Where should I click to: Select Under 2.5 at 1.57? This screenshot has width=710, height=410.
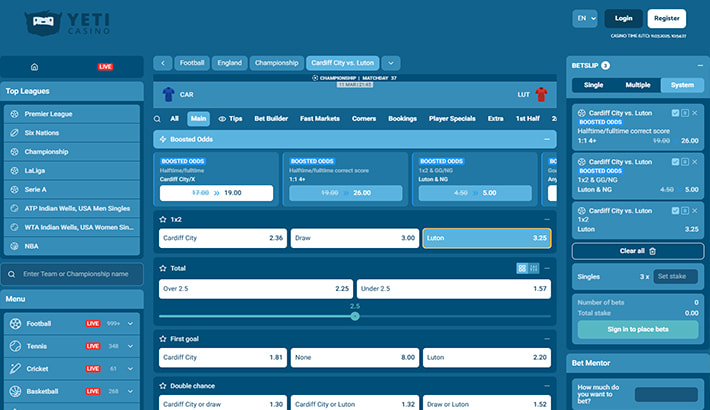[454, 289]
